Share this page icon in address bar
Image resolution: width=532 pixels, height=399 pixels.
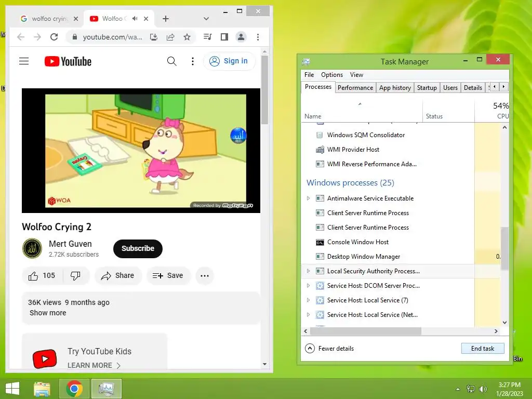tap(170, 37)
